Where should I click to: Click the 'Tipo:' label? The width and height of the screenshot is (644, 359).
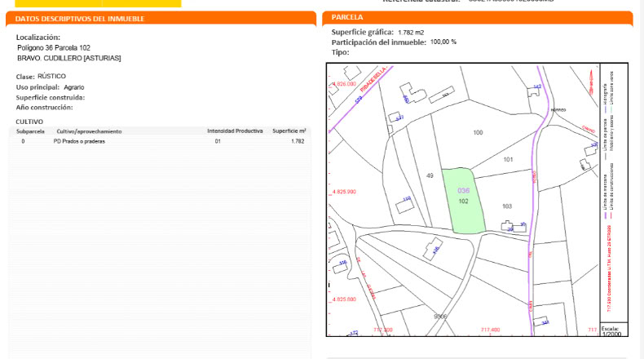point(341,52)
